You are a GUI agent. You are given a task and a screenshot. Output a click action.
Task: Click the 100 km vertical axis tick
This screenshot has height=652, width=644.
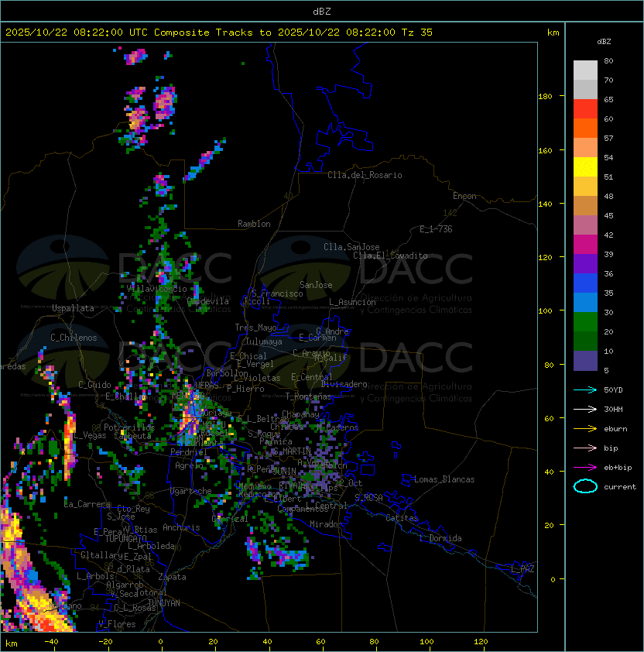(x=545, y=311)
